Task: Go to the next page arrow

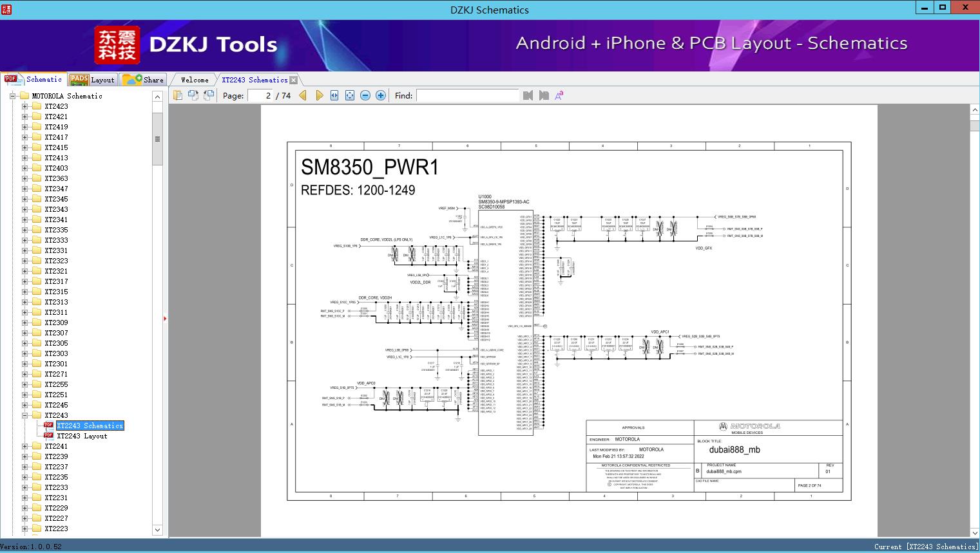Action: click(319, 95)
